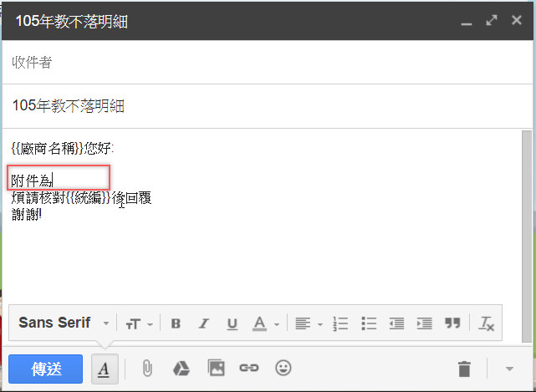536x392 pixels.
Task: Insert file from Google Drive
Action: (181, 369)
